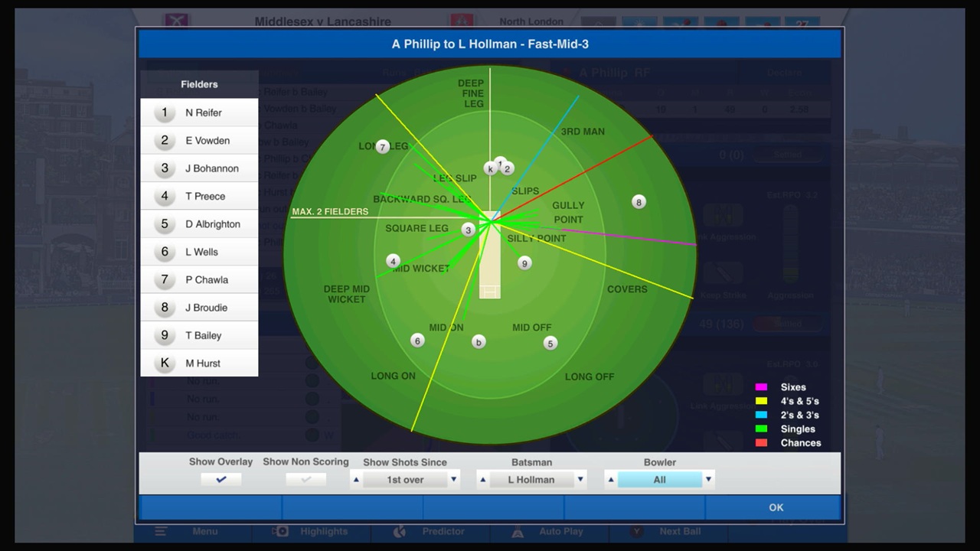Click the hamburger menu icon bottom left
Viewport: 980px width, 551px height.
(160, 531)
